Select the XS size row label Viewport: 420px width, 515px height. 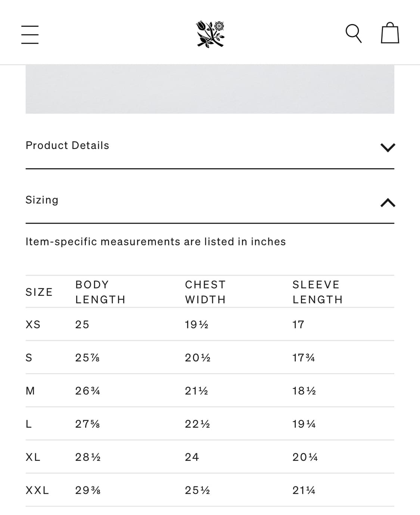(33, 325)
